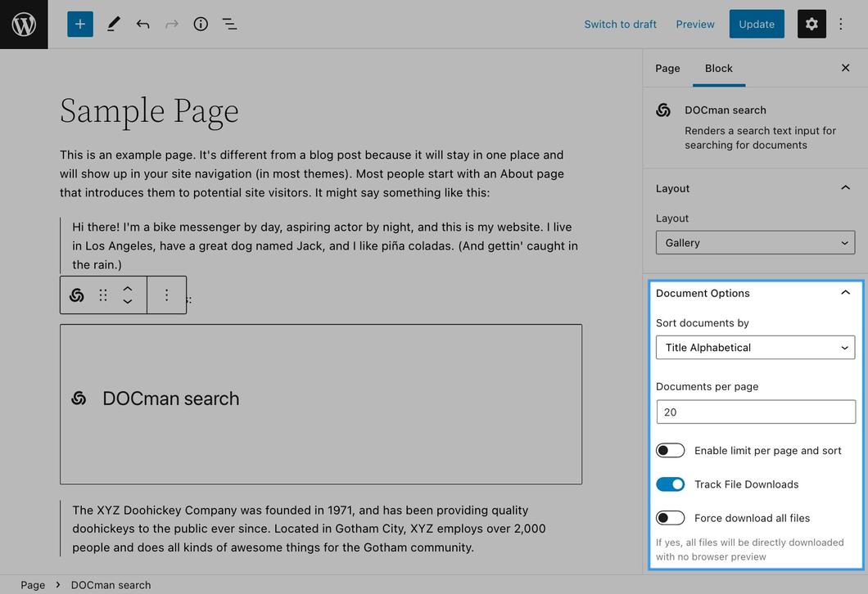The image size is (868, 594).
Task: Open the List View icon
Action: coord(230,25)
